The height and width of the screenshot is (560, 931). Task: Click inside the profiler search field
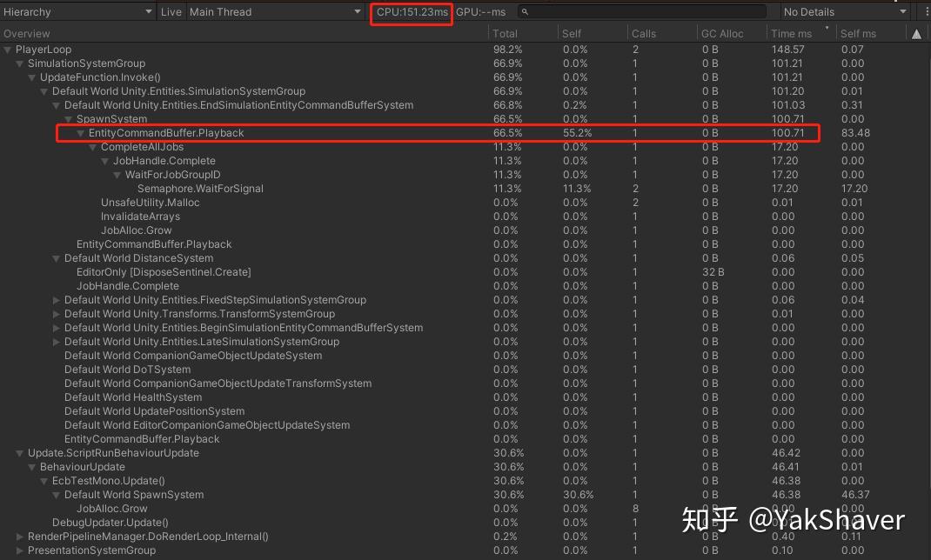[644, 12]
